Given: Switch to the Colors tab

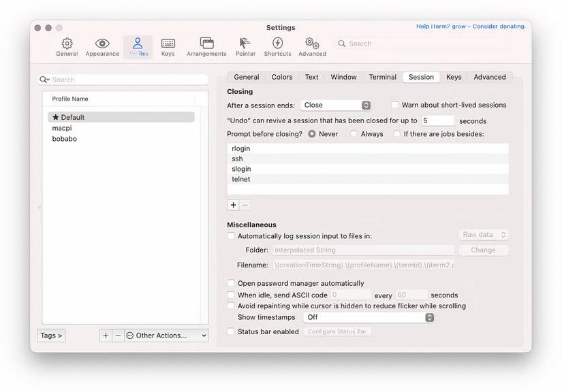Looking at the screenshot, I should click(x=282, y=77).
